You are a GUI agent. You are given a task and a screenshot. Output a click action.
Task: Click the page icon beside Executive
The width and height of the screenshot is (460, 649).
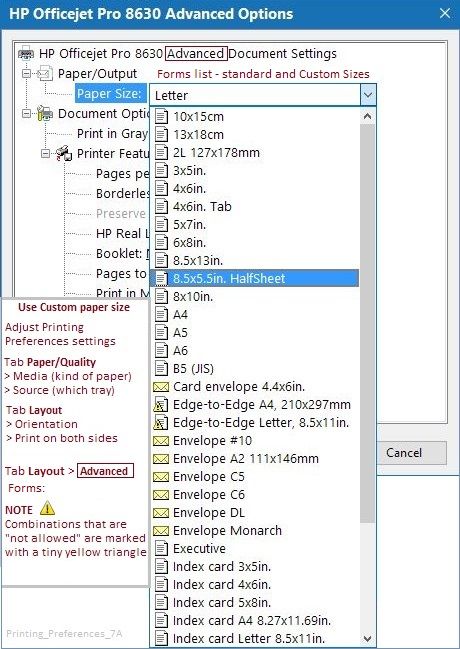click(x=161, y=548)
